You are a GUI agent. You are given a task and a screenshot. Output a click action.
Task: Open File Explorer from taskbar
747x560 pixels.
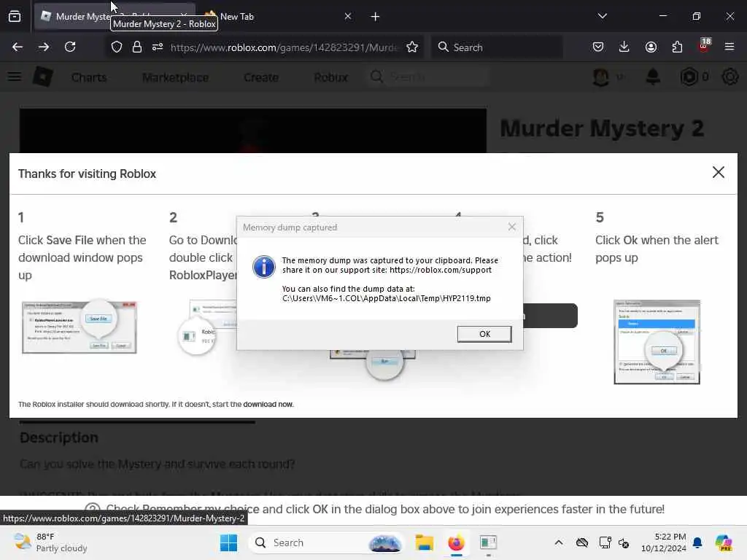pos(424,542)
